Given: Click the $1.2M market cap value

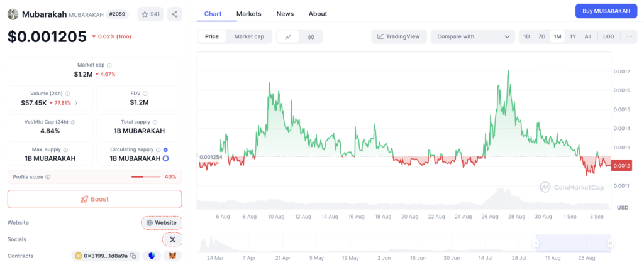Looking at the screenshot, I should [x=84, y=74].
